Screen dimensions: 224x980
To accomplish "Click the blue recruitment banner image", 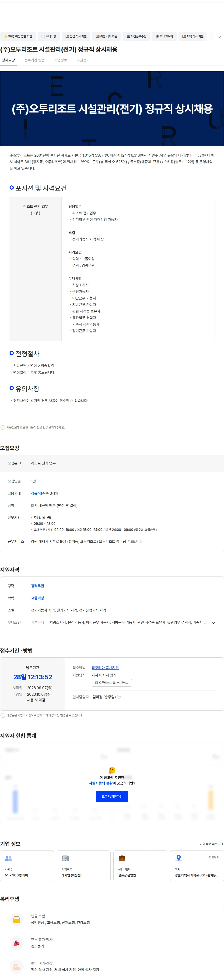I will pos(112,109).
